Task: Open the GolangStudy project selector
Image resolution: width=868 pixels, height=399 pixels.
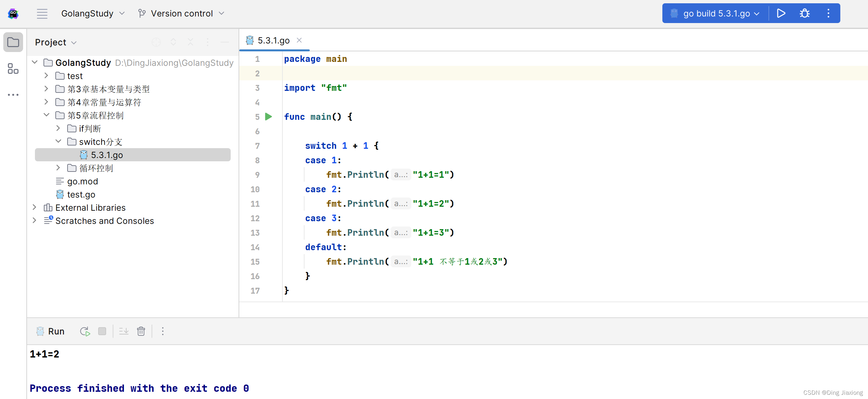Action: [93, 13]
